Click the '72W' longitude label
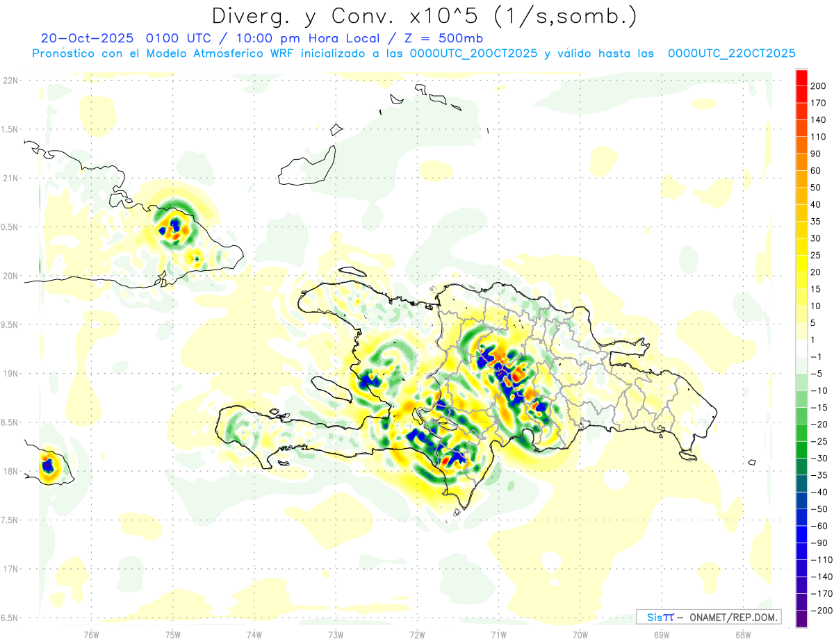 (417, 634)
